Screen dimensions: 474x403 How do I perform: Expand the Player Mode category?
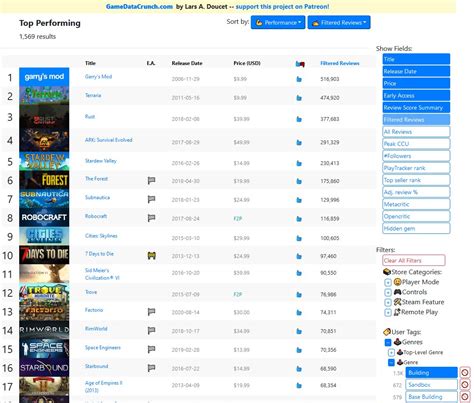[x=388, y=282]
